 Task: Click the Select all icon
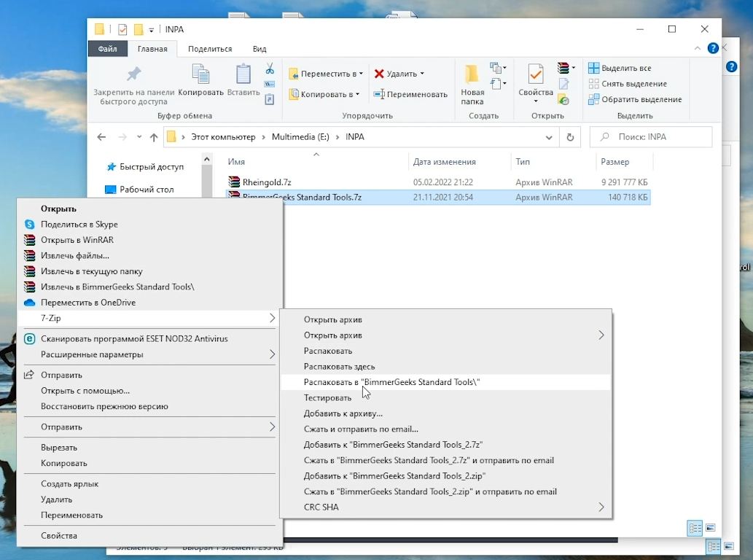click(593, 68)
